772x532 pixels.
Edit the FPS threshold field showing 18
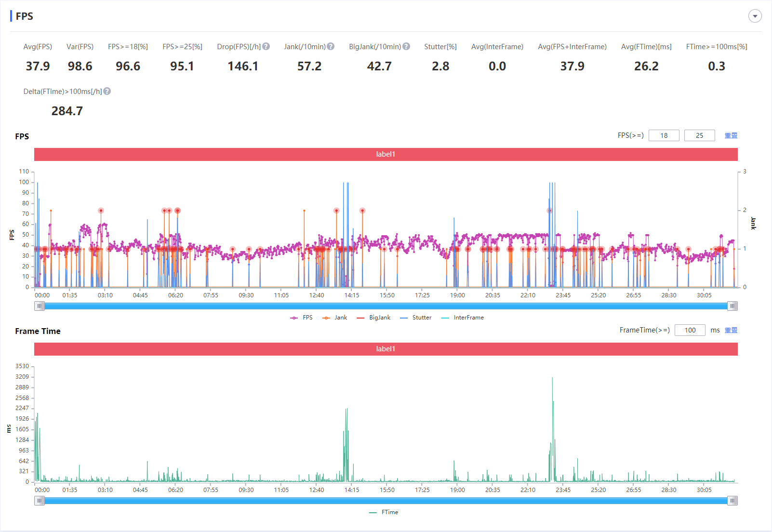[664, 135]
